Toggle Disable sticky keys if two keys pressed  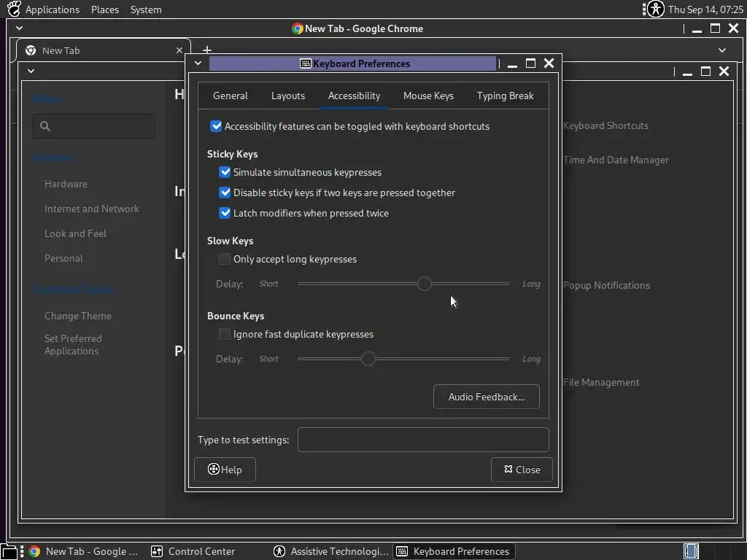coord(225,192)
